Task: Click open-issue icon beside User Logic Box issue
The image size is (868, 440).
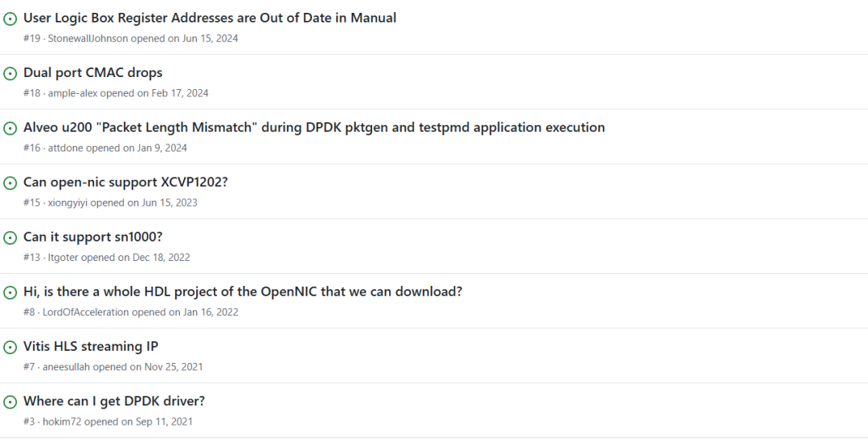Action: click(10, 18)
